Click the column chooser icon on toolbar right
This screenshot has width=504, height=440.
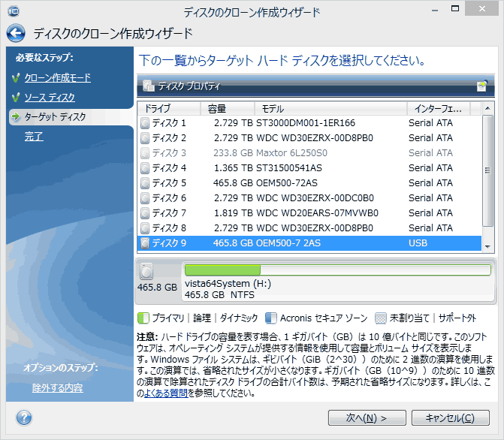pos(482,86)
